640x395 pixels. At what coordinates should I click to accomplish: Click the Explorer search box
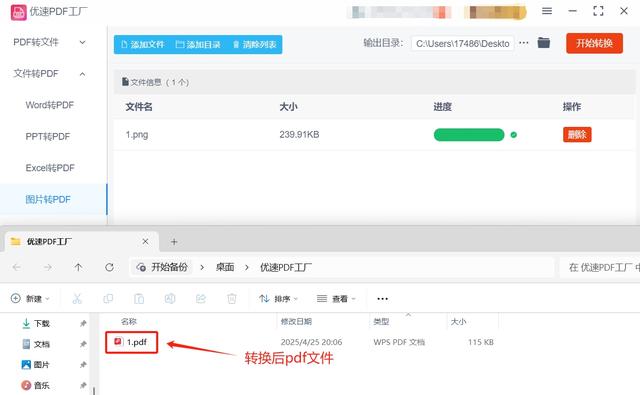[600, 267]
